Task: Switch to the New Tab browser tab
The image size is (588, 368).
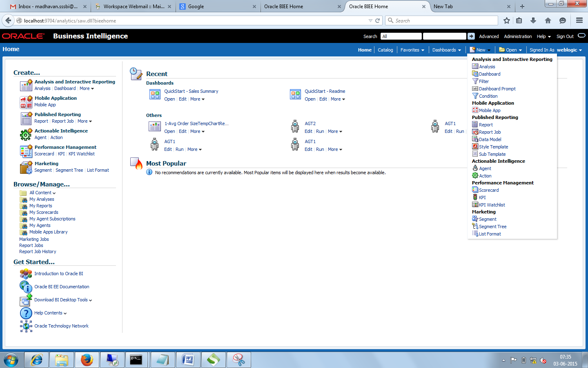Action: (x=472, y=7)
